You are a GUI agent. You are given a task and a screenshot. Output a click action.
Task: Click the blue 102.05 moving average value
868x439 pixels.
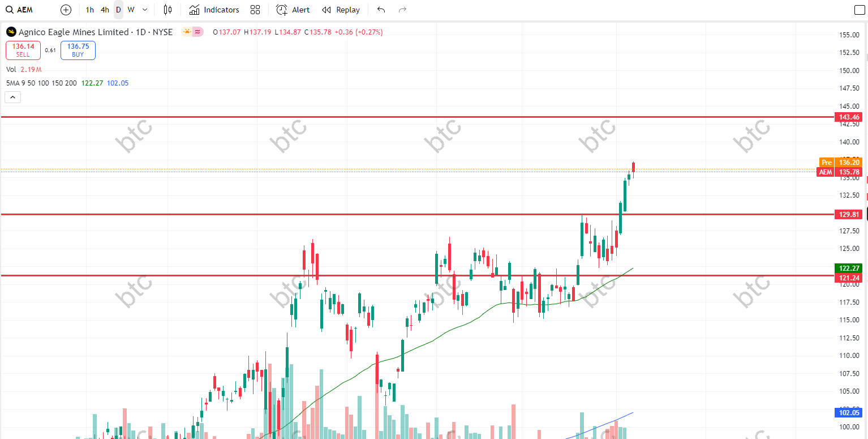pos(118,83)
